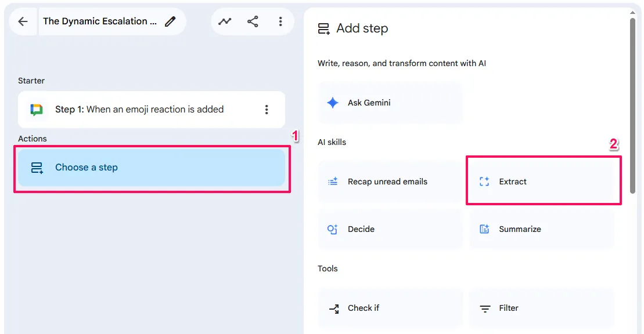Edit flow name with pencil icon
Viewport: 644px width, 334px height.
[170, 21]
